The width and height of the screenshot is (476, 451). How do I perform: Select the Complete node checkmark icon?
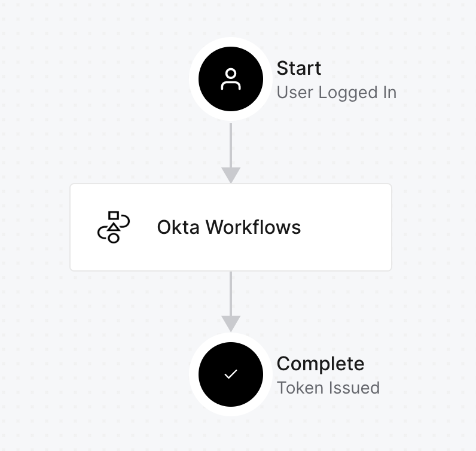[231, 374]
